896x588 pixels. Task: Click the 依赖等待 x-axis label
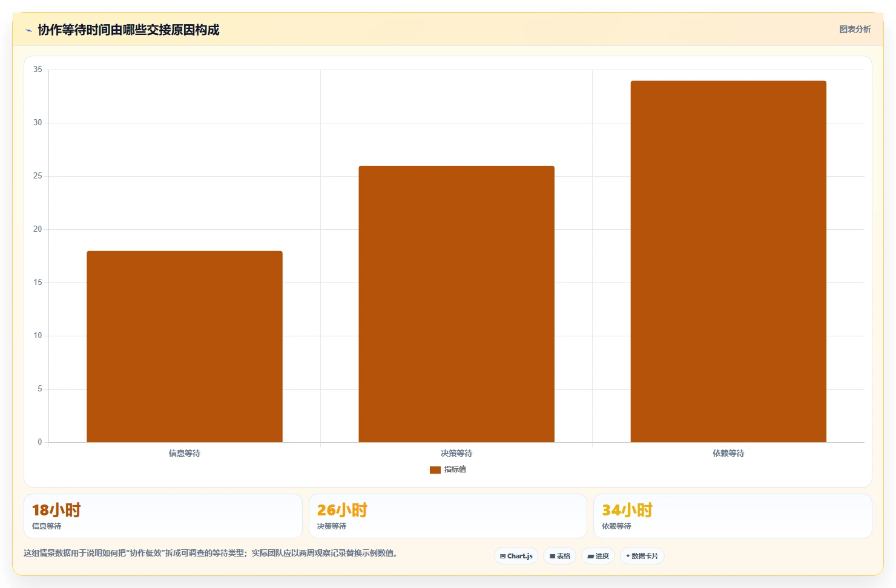[728, 453]
